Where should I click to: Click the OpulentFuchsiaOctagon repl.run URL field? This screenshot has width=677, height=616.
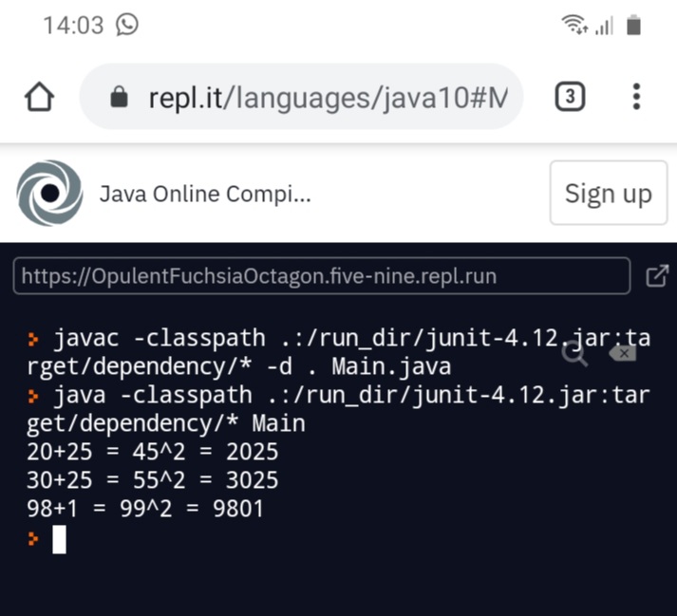tap(322, 276)
